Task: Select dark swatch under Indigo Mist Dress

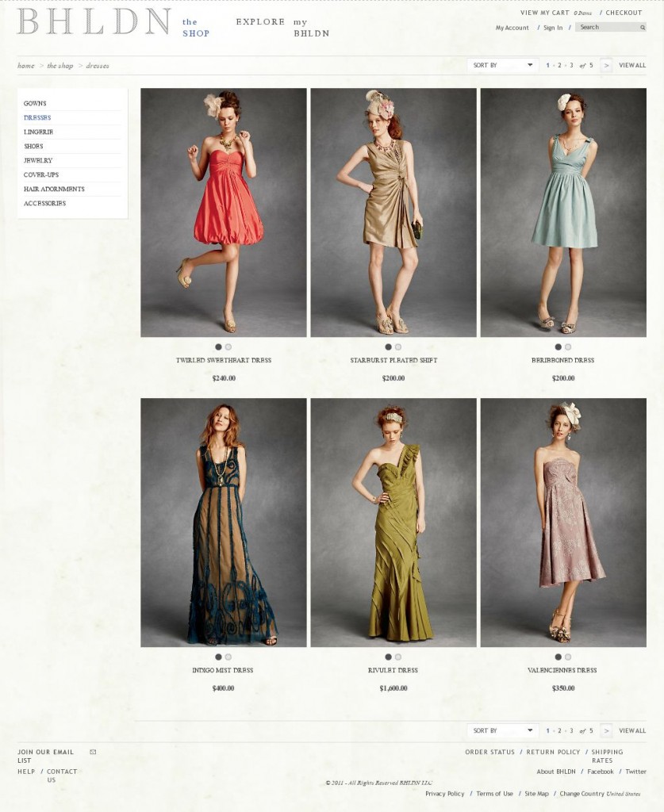Action: (219, 657)
